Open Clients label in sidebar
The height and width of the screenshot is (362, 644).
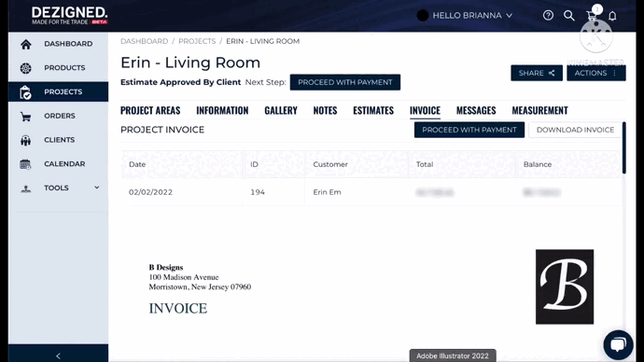pyautogui.click(x=59, y=140)
